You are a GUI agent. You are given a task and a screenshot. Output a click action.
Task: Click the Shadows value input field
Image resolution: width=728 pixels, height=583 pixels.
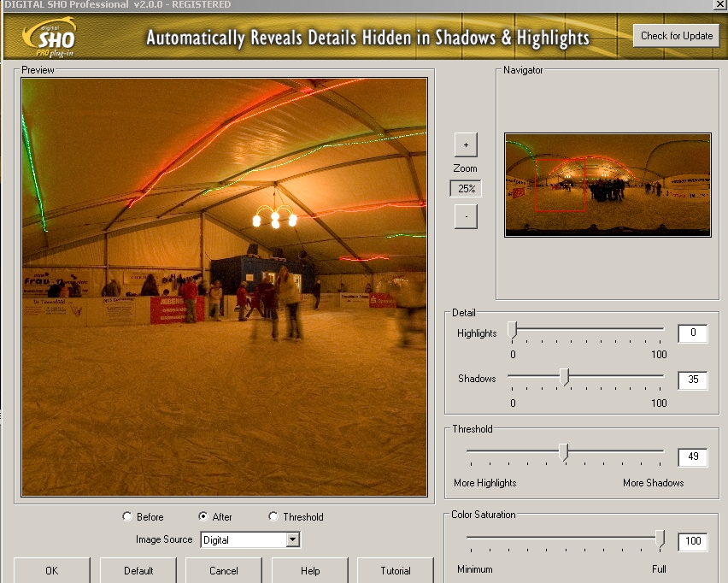click(x=692, y=380)
